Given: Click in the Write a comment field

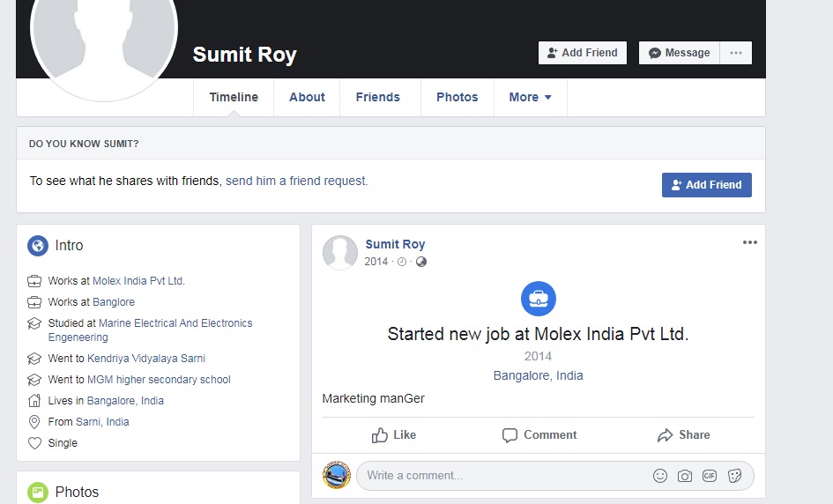Looking at the screenshot, I should 502,476.
